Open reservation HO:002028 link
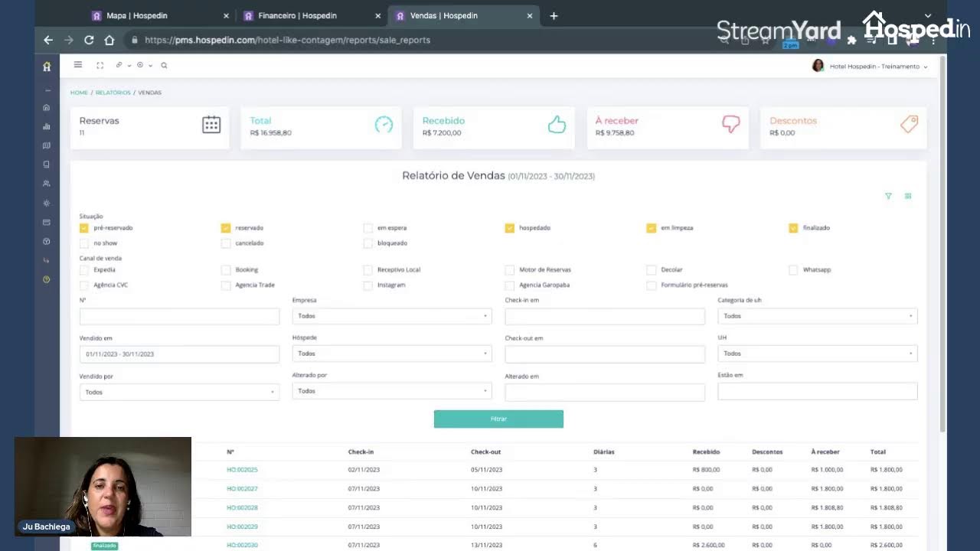This screenshot has height=551, width=980. pos(242,508)
